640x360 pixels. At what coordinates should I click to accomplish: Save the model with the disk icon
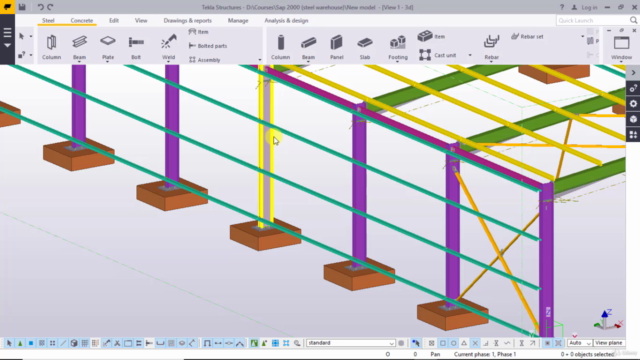click(22, 7)
